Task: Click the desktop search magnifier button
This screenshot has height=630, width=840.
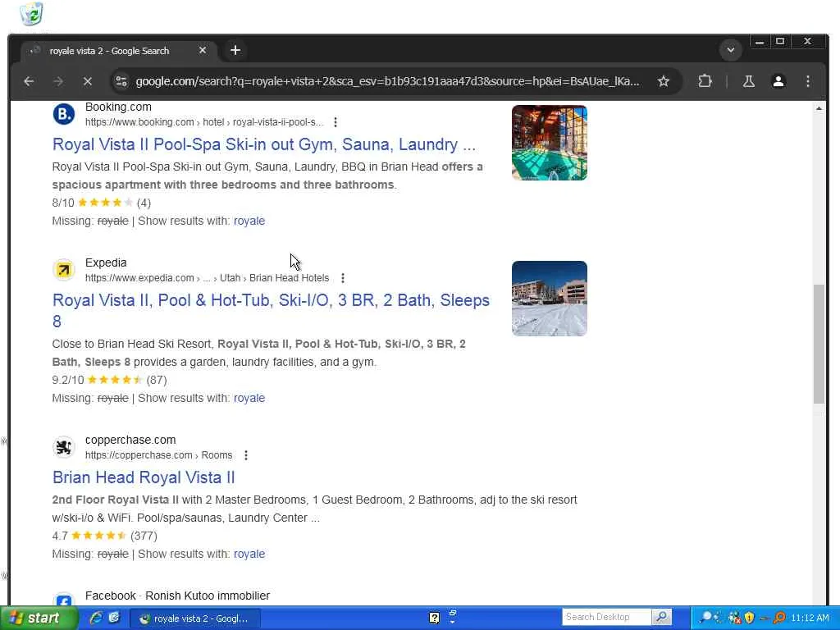Action: tap(662, 617)
